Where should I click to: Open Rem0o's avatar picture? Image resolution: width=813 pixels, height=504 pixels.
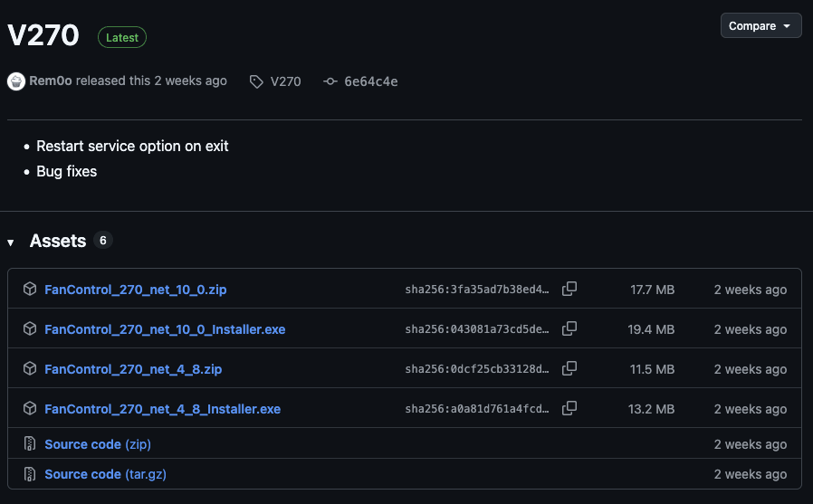pos(16,81)
